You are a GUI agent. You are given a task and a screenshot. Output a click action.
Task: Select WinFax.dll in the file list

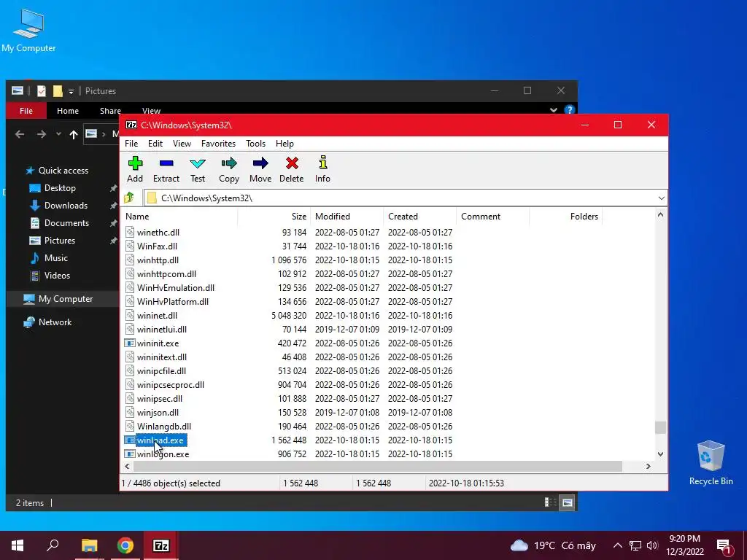(158, 246)
